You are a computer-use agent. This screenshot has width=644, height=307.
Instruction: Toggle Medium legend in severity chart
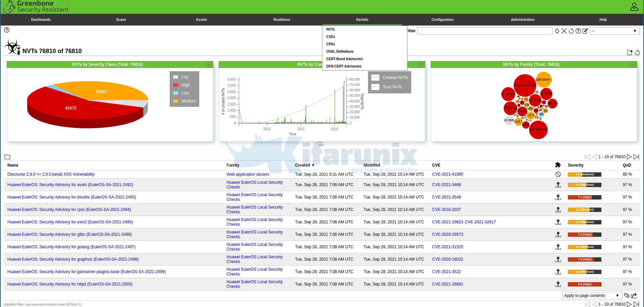pyautogui.click(x=184, y=101)
